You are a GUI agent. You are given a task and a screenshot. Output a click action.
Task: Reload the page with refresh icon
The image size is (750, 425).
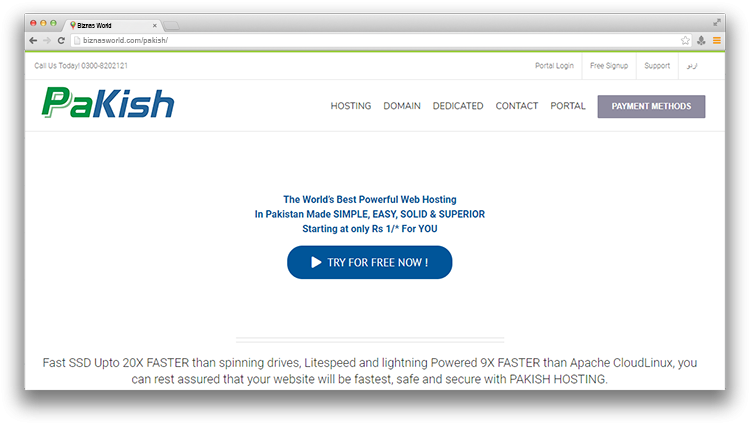(x=61, y=40)
